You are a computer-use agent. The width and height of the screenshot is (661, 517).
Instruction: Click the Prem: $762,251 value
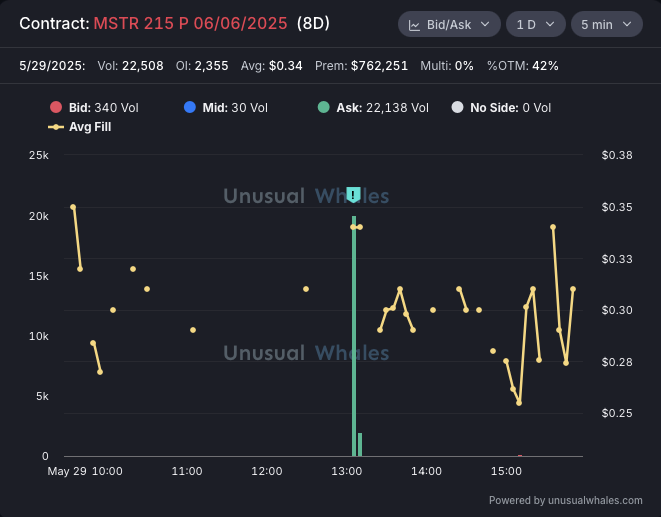pyautogui.click(x=361, y=66)
